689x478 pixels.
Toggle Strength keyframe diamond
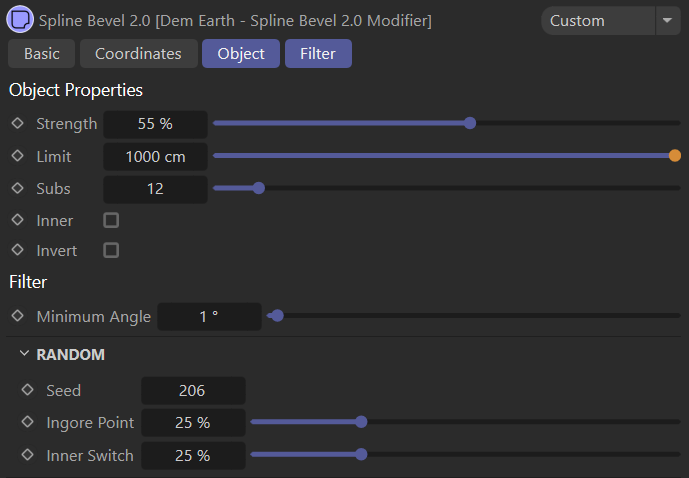click(x=18, y=123)
